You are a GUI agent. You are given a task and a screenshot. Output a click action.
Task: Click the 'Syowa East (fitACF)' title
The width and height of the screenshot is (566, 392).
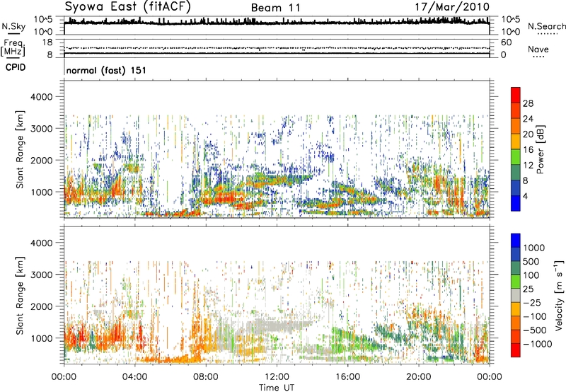pyautogui.click(x=128, y=7)
